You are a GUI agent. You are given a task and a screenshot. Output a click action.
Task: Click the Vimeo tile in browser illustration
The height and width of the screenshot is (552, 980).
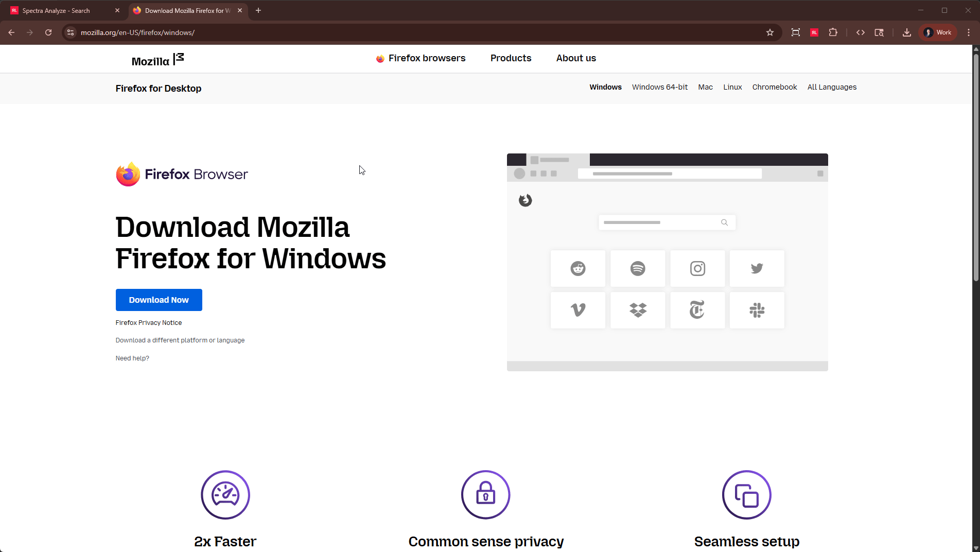578,310
